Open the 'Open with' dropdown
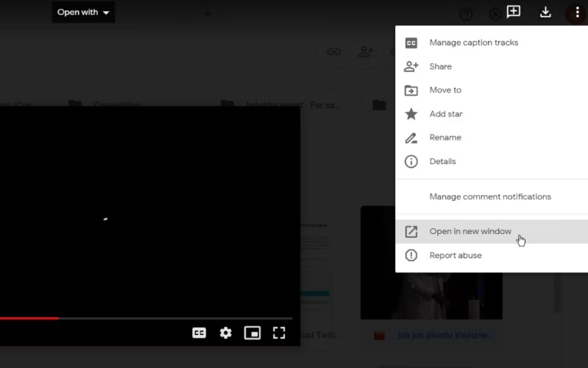 pos(83,13)
